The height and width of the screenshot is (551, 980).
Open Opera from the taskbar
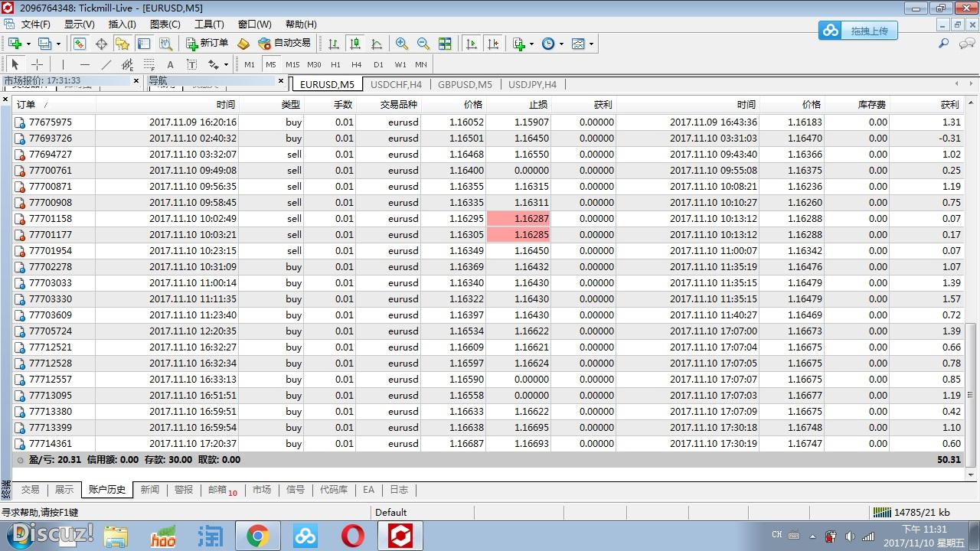click(x=353, y=536)
